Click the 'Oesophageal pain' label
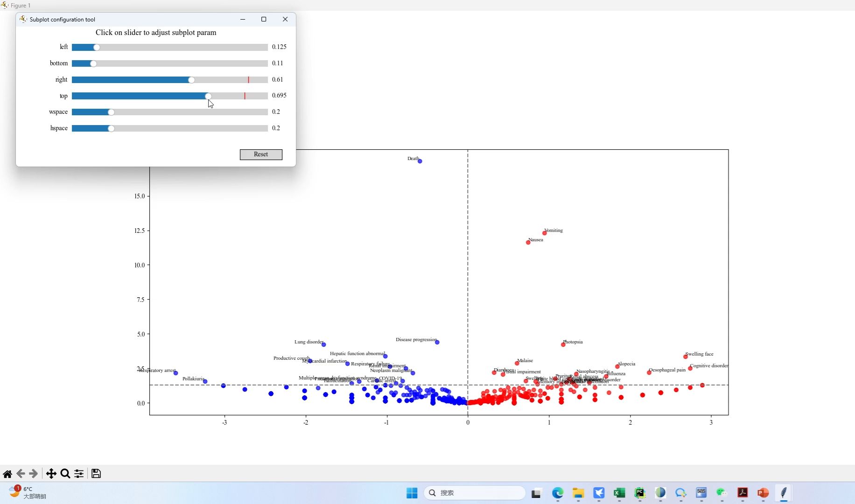This screenshot has width=855, height=504. 667,370
